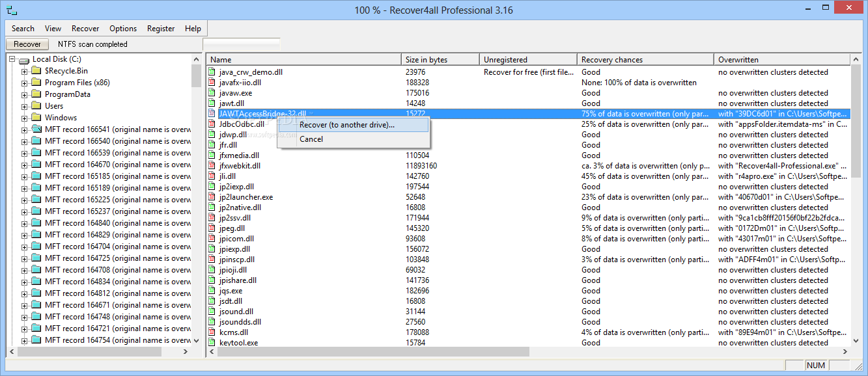Click the ProgramData folder icon
Image resolution: width=868 pixels, height=376 pixels.
(x=36, y=94)
